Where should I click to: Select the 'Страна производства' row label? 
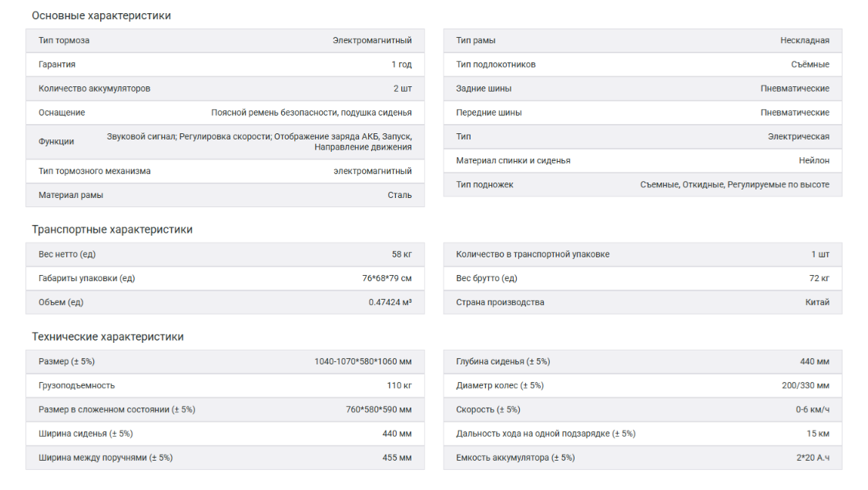point(500,302)
